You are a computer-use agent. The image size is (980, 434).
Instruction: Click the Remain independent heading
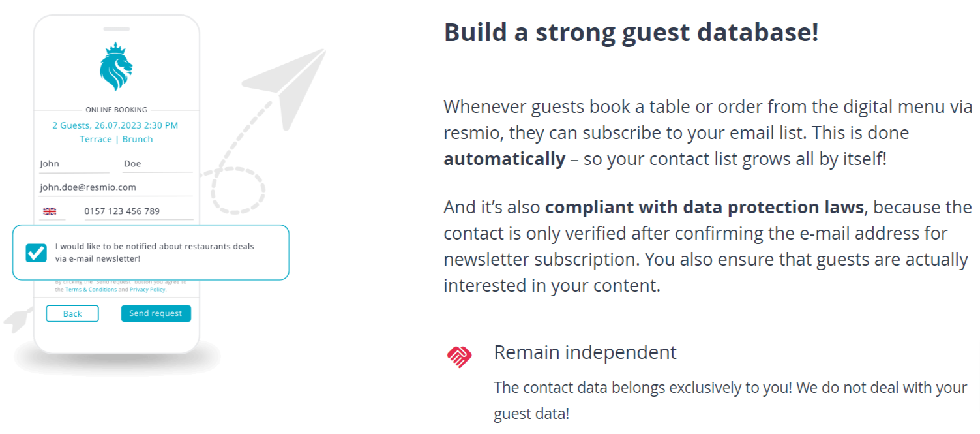pyautogui.click(x=585, y=352)
